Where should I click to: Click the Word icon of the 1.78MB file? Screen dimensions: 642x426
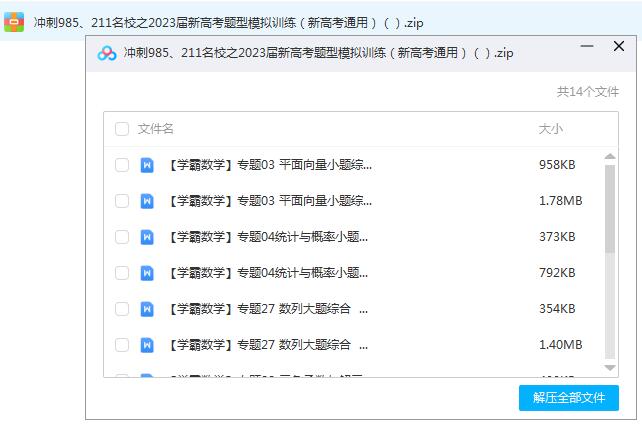pos(147,201)
